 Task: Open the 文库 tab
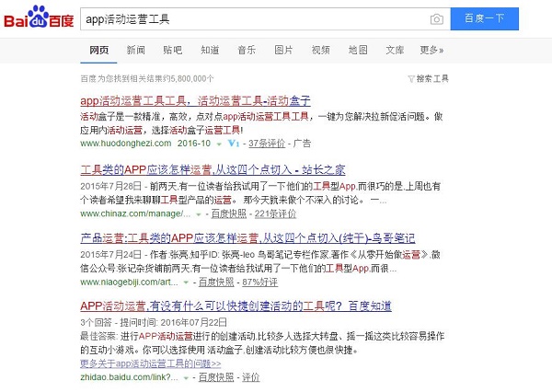395,50
